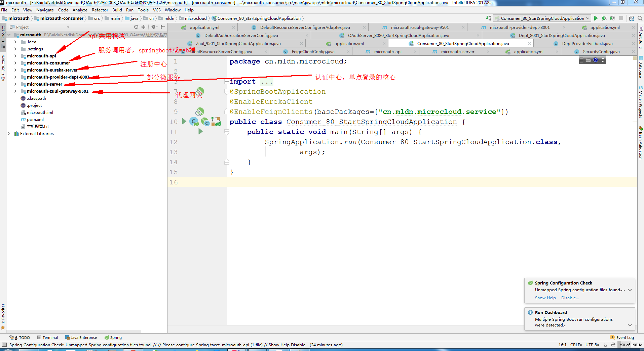Toggle the Database tool window side tab
This screenshot has height=351, width=644.
click(641, 67)
